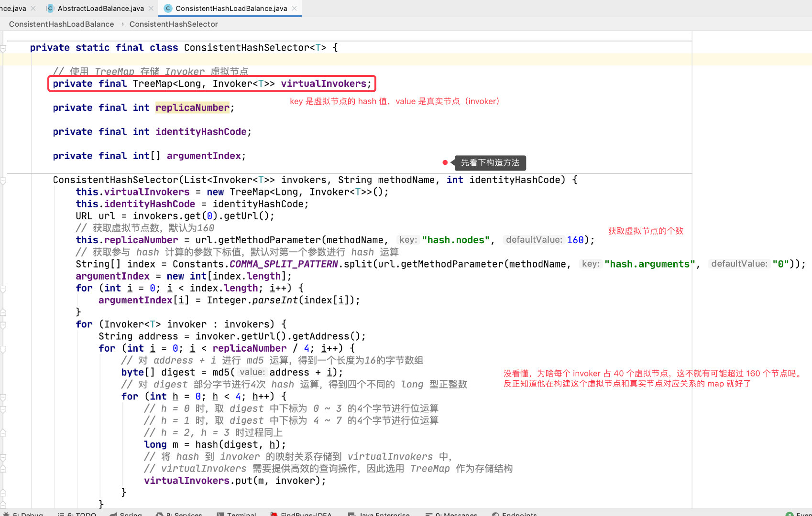The height and width of the screenshot is (516, 812).
Task: Click fold end marker after argumentIndex loop
Action: click(3, 312)
